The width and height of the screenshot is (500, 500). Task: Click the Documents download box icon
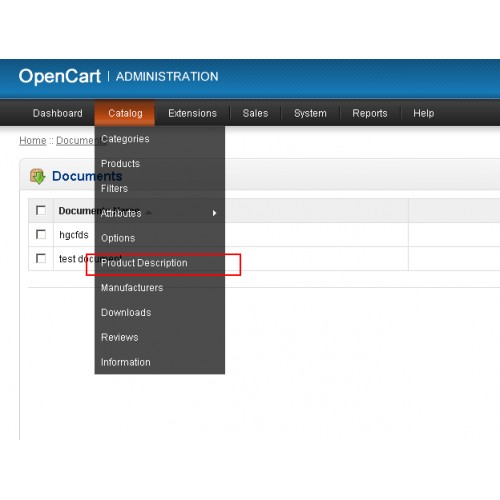[38, 176]
